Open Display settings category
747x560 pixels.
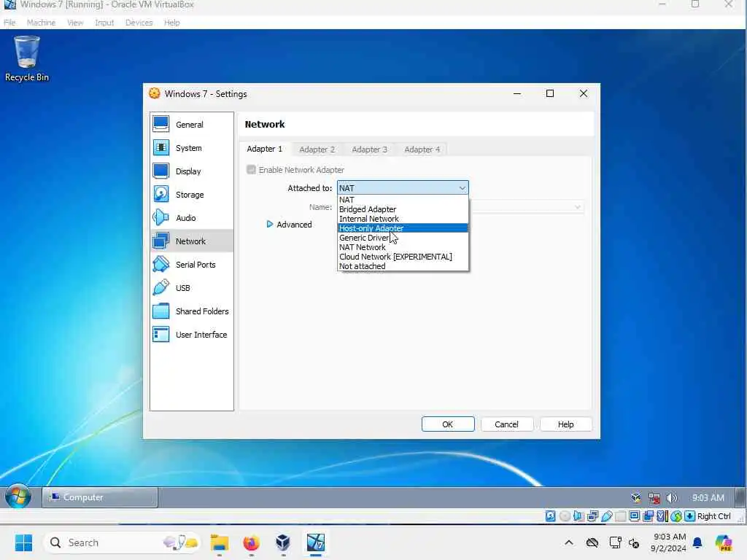tap(192, 171)
